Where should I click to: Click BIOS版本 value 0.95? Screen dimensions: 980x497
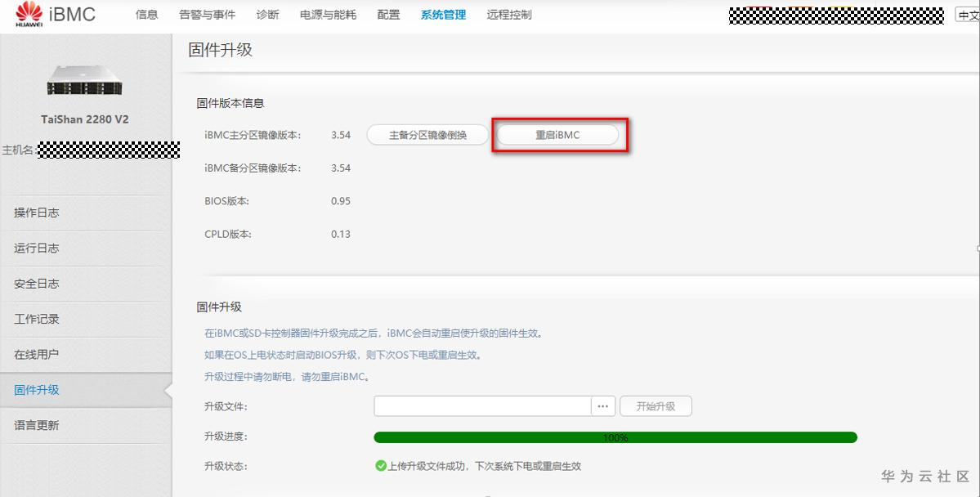[x=341, y=201]
